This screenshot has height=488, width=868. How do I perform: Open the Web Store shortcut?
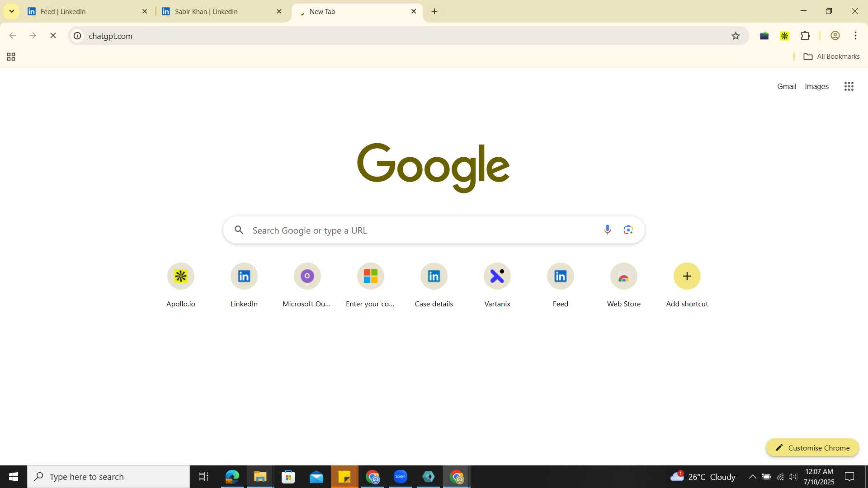click(x=623, y=285)
